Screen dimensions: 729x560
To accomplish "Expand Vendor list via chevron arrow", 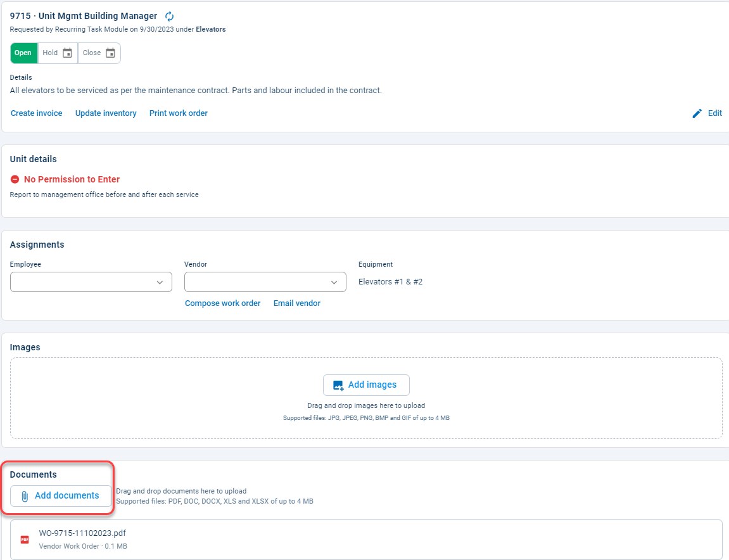I will (x=334, y=283).
